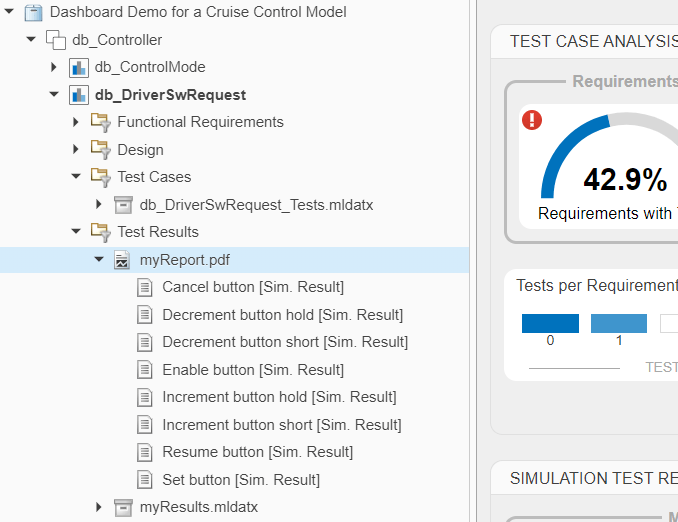Image resolution: width=678 pixels, height=522 pixels.
Task: Collapse the Dashboard Demo project node
Action: (x=9, y=12)
